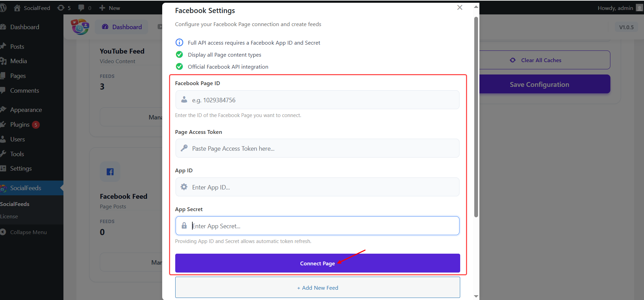Image resolution: width=644 pixels, height=300 pixels.
Task: Click the WordPress logo icon
Action: coord(3,8)
